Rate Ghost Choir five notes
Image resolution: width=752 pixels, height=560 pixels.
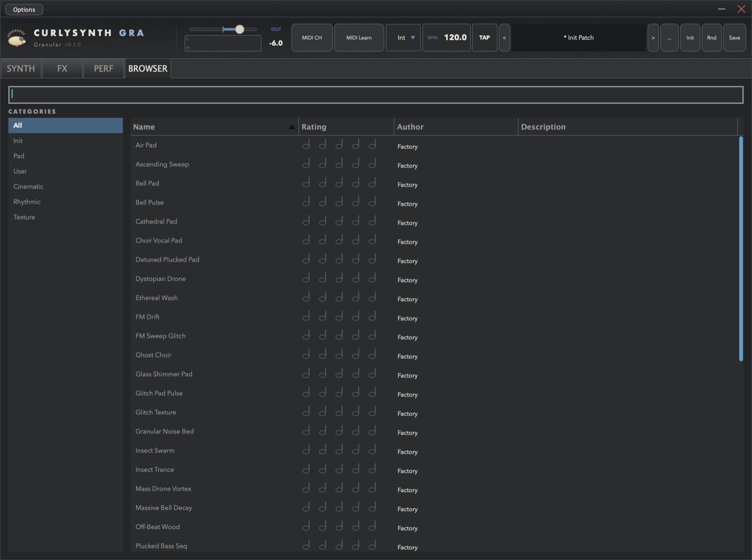(x=372, y=355)
